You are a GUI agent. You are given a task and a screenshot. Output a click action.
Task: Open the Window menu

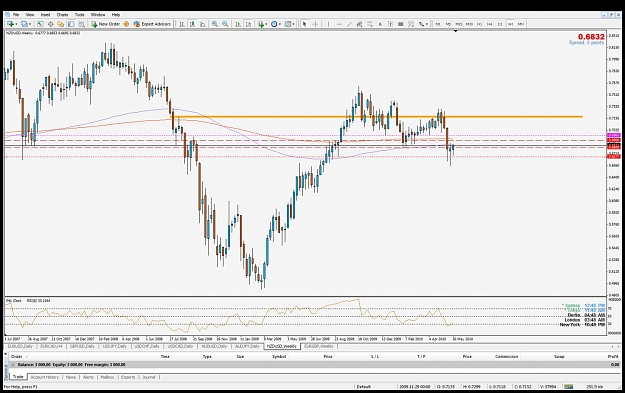coord(98,15)
